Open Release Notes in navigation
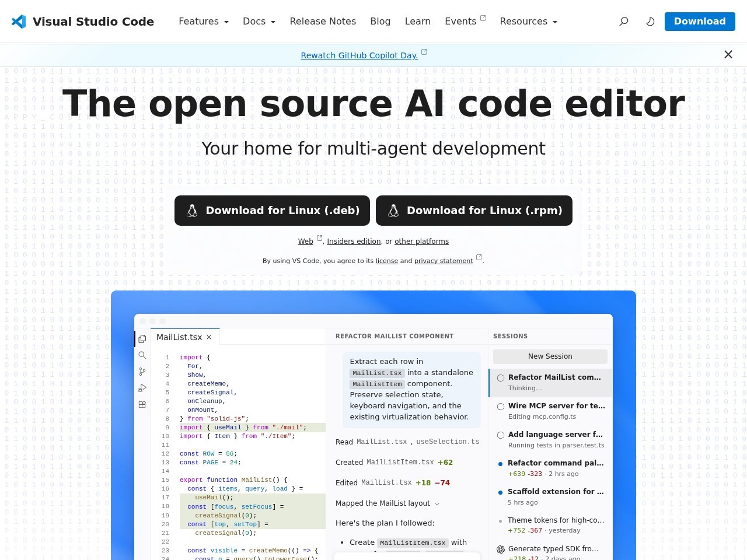The height and width of the screenshot is (560, 747). [x=323, y=22]
